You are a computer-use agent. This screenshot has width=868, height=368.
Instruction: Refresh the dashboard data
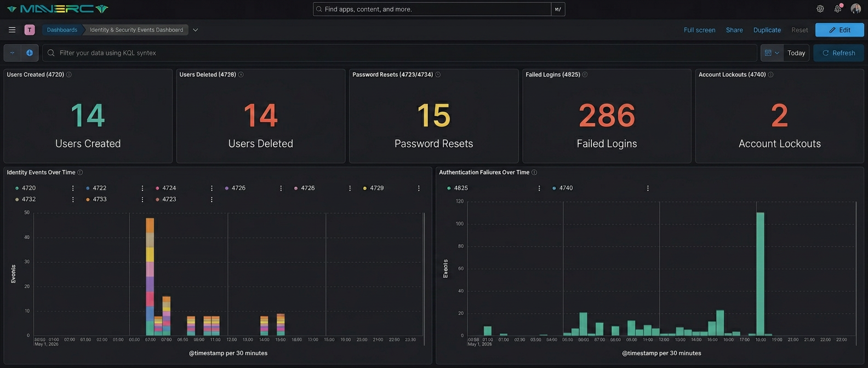point(838,53)
